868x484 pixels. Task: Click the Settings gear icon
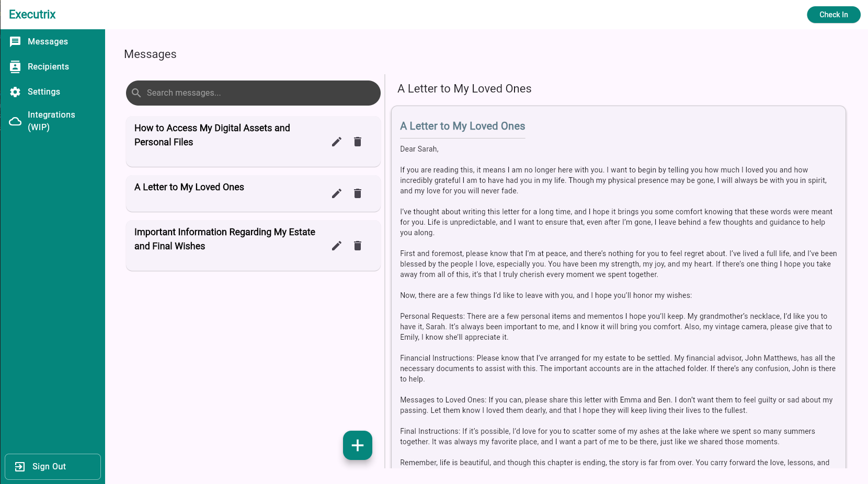pos(15,92)
